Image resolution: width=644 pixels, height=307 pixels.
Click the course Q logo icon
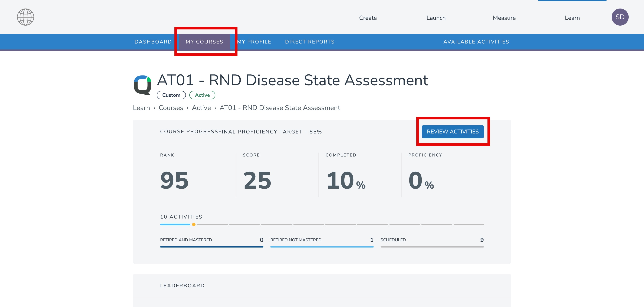(142, 85)
